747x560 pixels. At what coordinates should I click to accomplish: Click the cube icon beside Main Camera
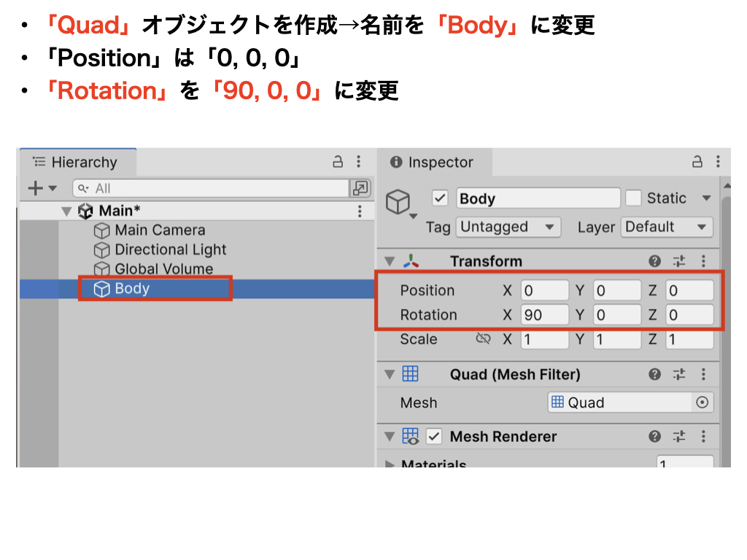(x=101, y=230)
